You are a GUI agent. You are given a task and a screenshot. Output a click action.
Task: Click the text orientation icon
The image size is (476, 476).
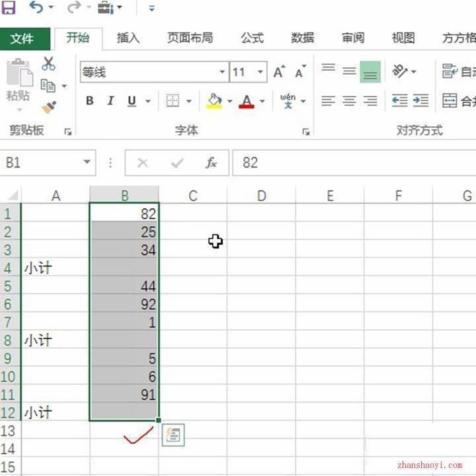coord(399,71)
